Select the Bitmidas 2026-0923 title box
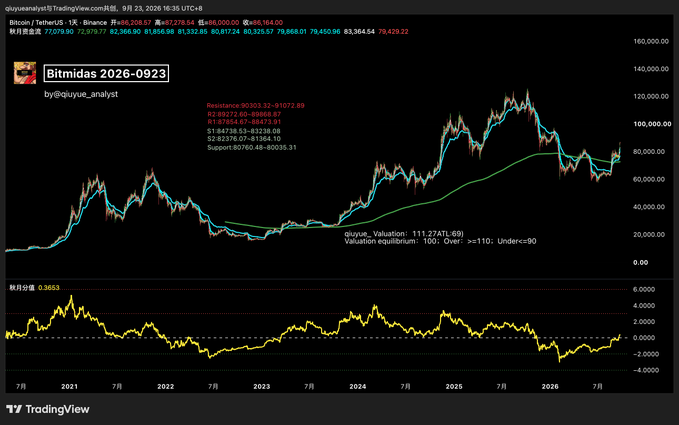 point(106,73)
